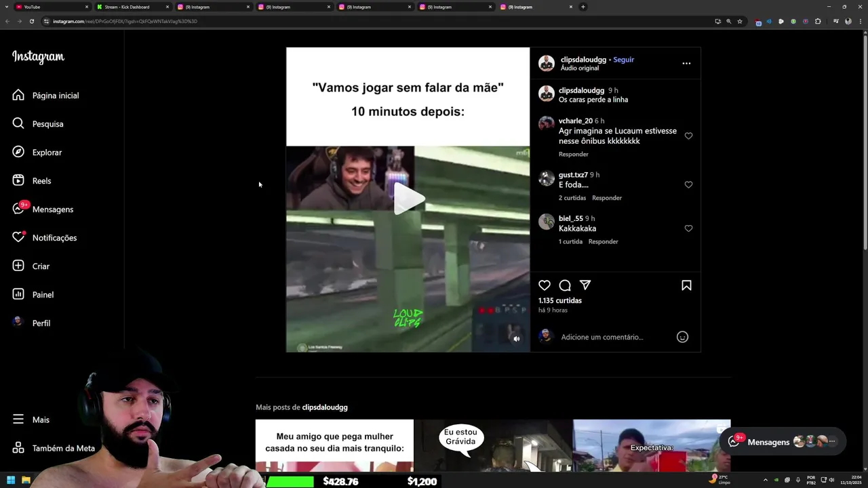
Task: Open thumbnail 'Eu estou Grávida'
Action: point(493,445)
